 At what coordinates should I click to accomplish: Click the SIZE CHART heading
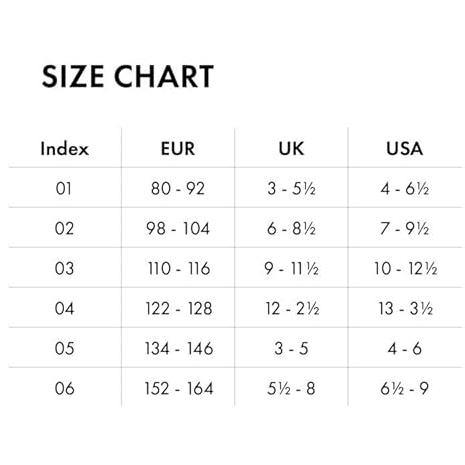pos(128,76)
